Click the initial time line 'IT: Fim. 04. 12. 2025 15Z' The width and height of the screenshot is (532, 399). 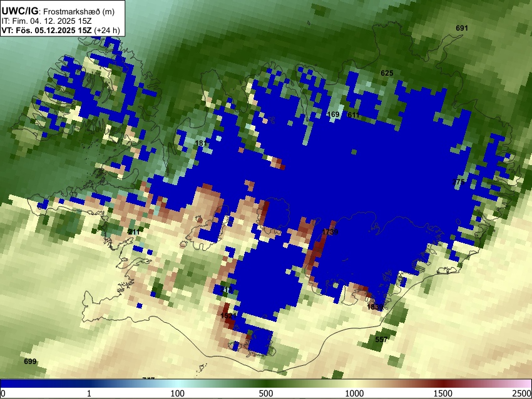point(46,21)
